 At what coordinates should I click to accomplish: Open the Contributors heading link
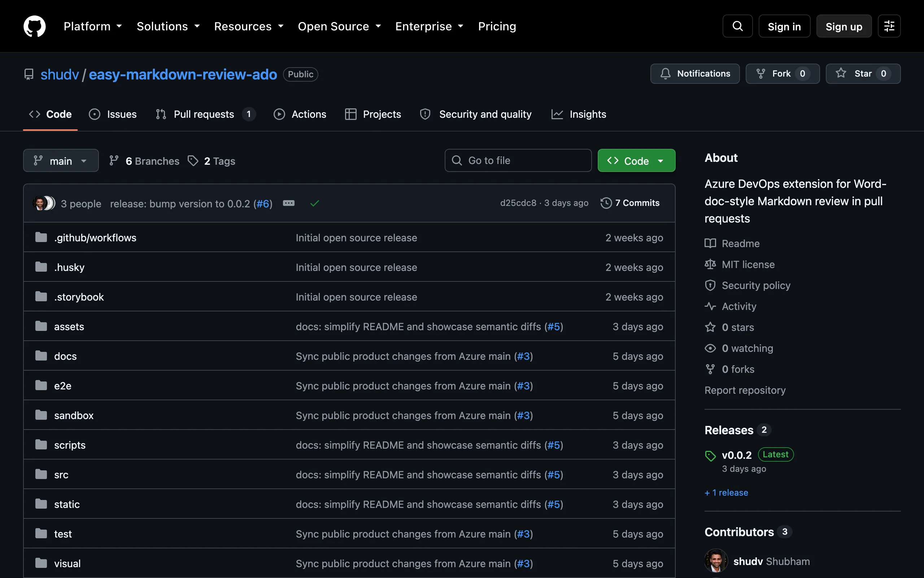(x=748, y=532)
